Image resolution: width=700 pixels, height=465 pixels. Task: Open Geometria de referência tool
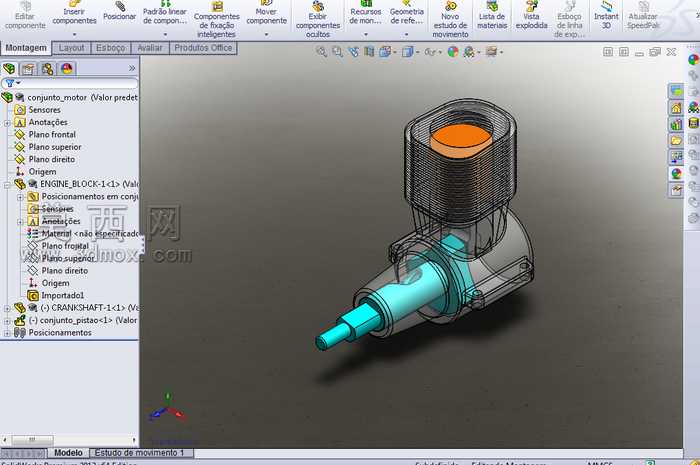[x=406, y=12]
